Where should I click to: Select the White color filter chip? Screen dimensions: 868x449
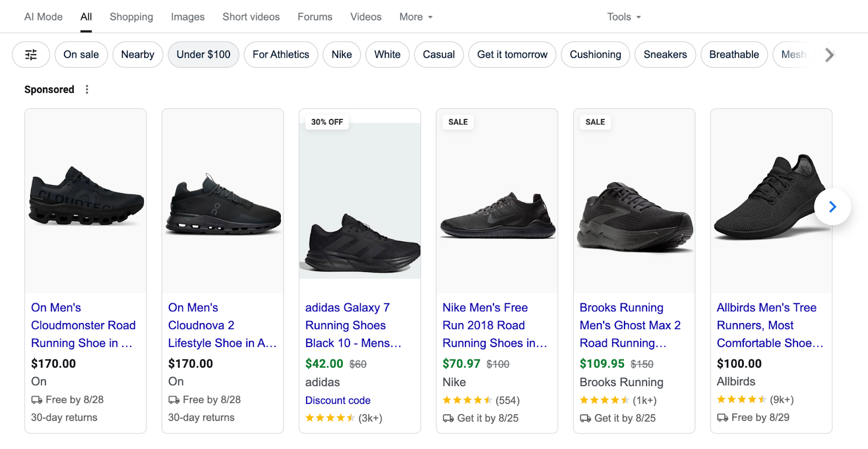[387, 55]
